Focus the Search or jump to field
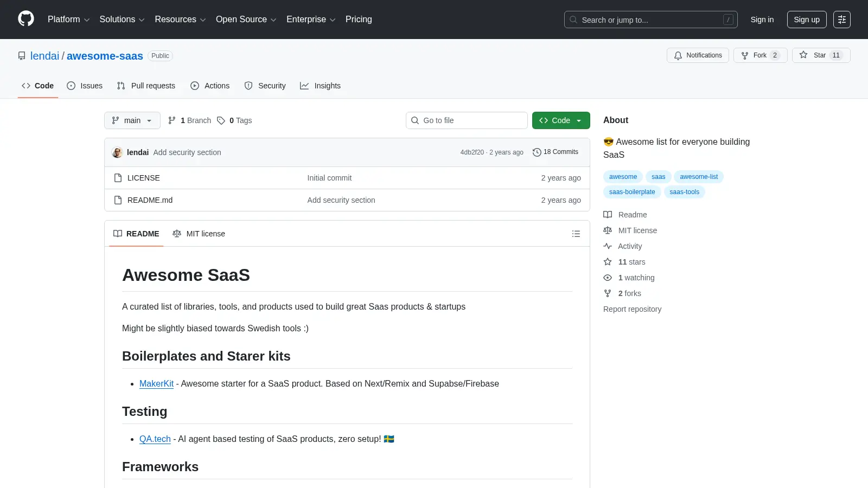The height and width of the screenshot is (488, 868). pyautogui.click(x=651, y=20)
